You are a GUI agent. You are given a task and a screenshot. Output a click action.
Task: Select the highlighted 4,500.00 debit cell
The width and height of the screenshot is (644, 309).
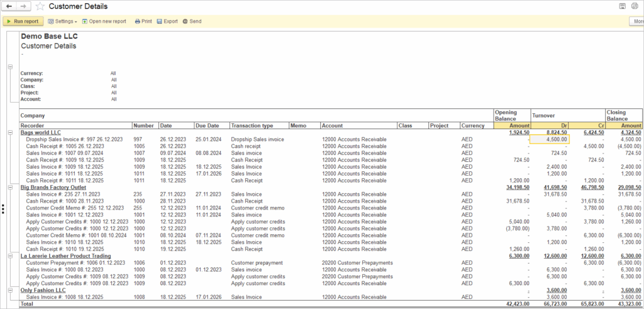click(550, 140)
